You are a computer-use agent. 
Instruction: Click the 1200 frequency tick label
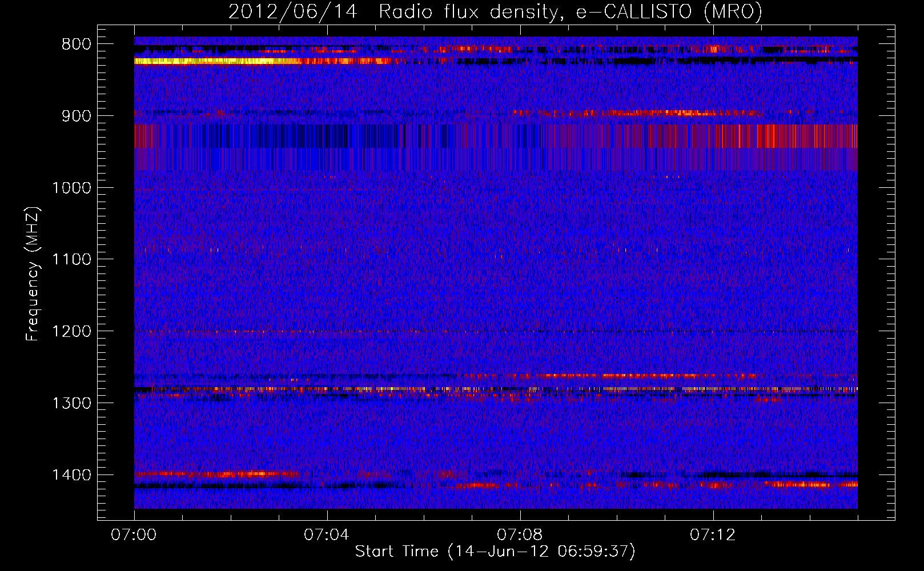tap(71, 332)
